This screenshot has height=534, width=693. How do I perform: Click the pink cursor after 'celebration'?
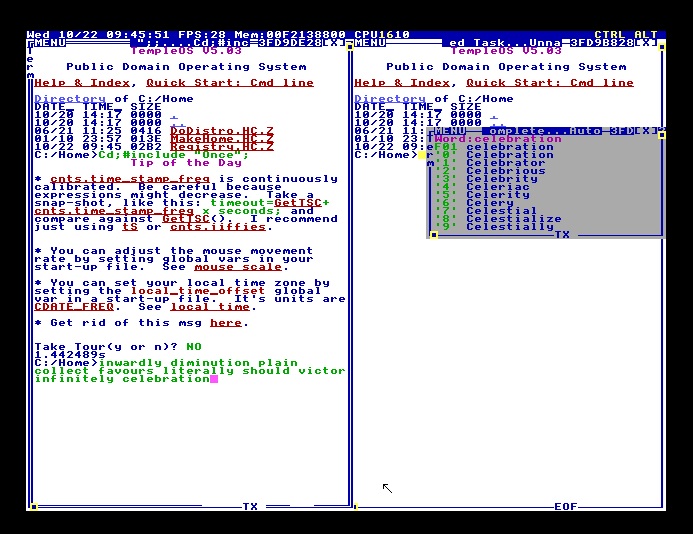point(214,379)
